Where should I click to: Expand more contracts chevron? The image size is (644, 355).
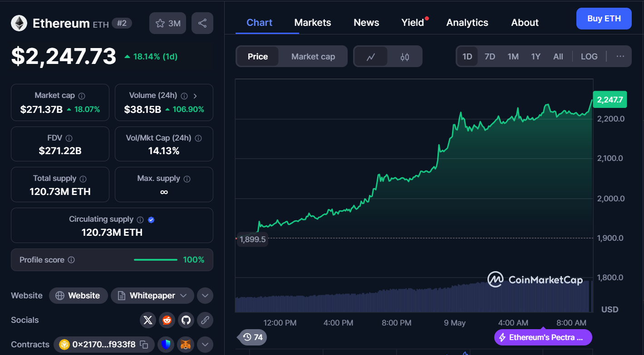click(205, 345)
